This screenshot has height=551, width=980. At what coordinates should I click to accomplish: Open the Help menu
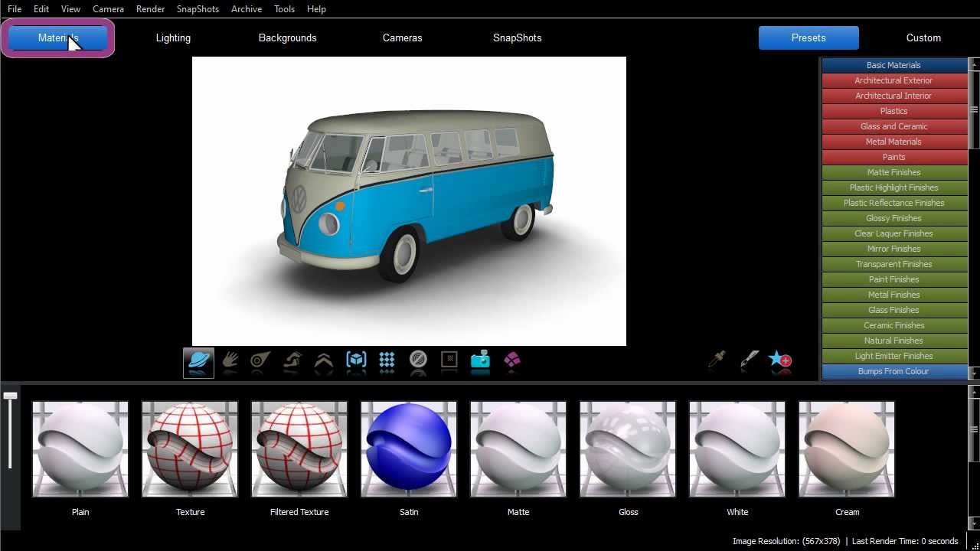[x=316, y=8]
